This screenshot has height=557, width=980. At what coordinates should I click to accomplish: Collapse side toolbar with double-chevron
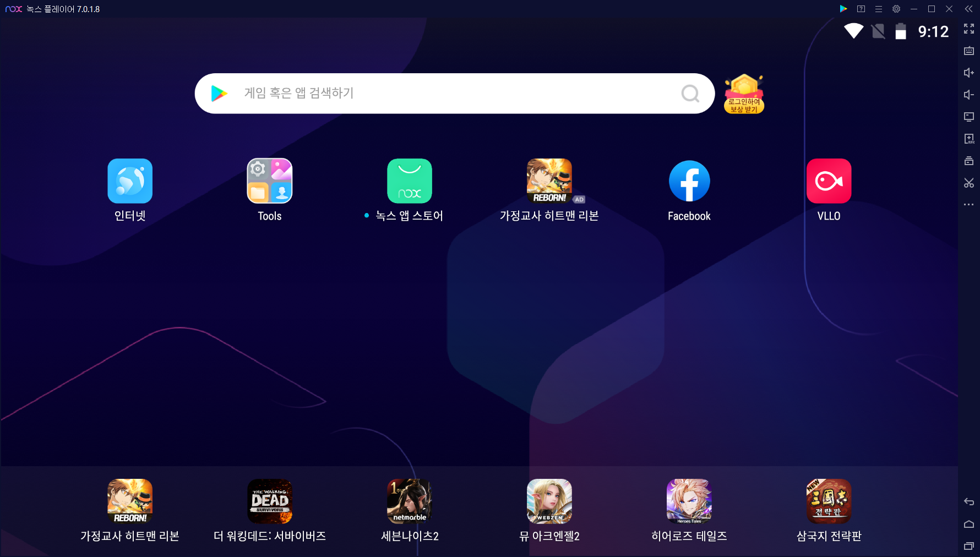[x=969, y=9]
